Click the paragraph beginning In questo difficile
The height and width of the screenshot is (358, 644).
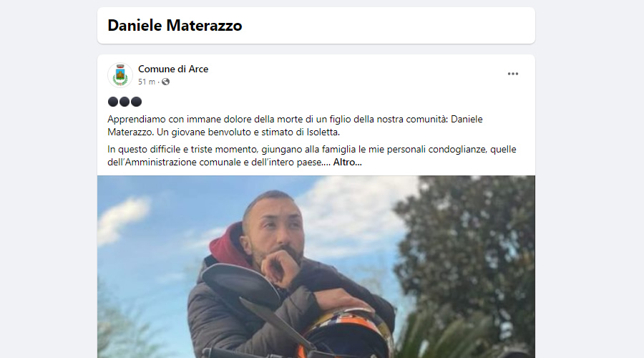point(312,156)
